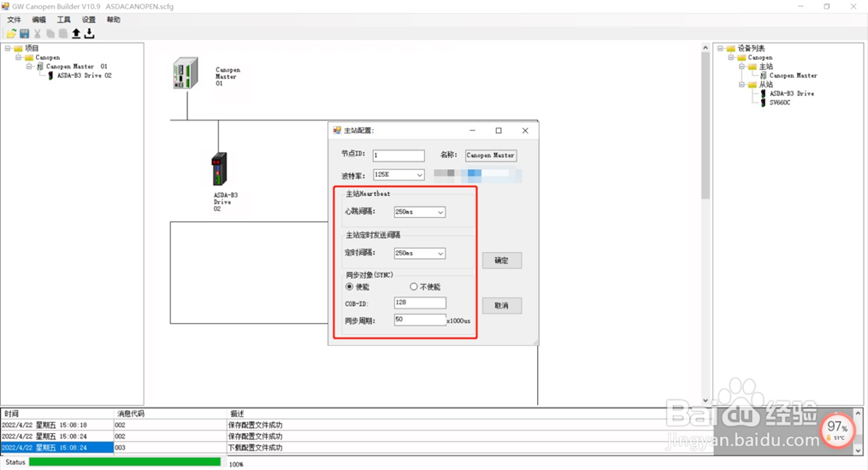Select Canopen Master label in device list

point(794,76)
